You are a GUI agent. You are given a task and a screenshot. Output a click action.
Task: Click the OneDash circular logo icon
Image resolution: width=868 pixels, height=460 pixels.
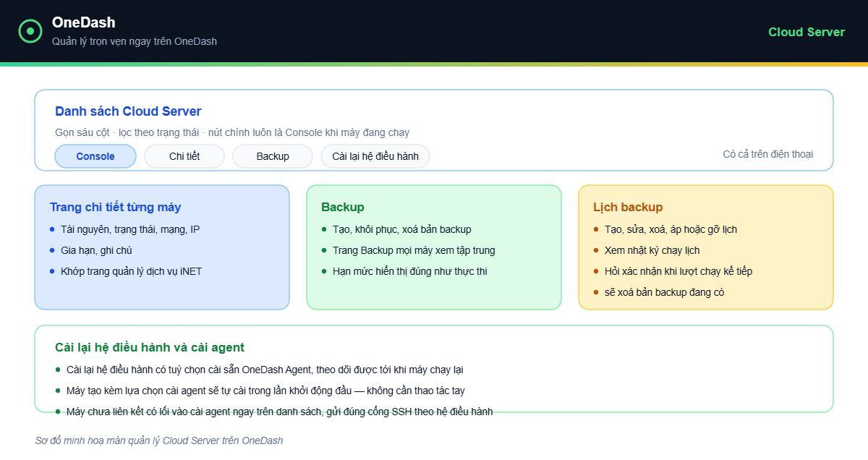point(30,31)
